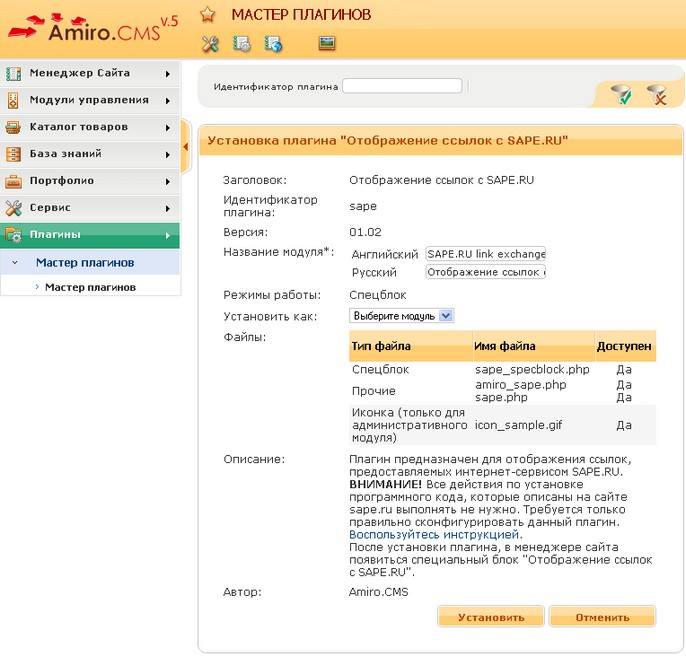Collapse the left sidebar with the arrow handle
This screenshot has height=657, width=686.
(186, 147)
